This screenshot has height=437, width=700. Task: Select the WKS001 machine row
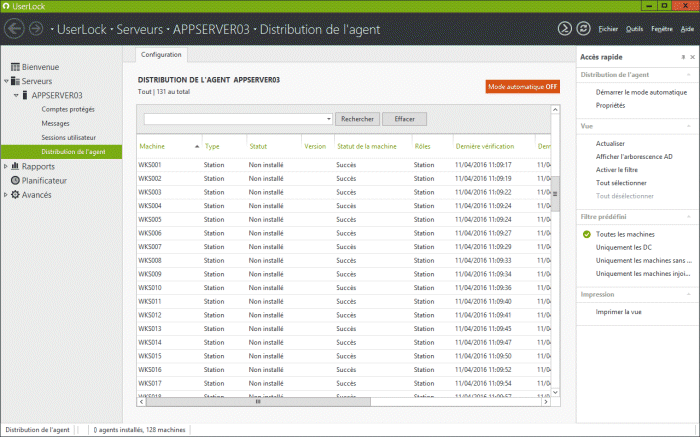344,165
